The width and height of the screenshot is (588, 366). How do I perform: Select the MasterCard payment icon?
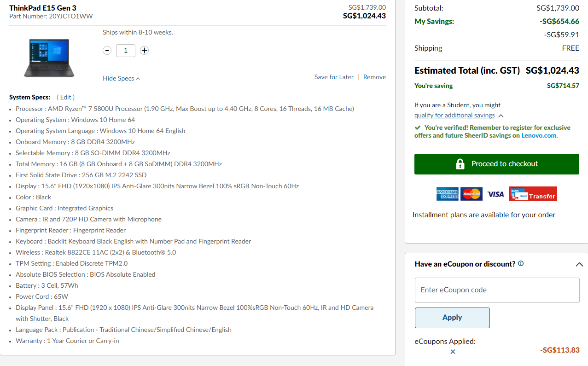(x=471, y=194)
